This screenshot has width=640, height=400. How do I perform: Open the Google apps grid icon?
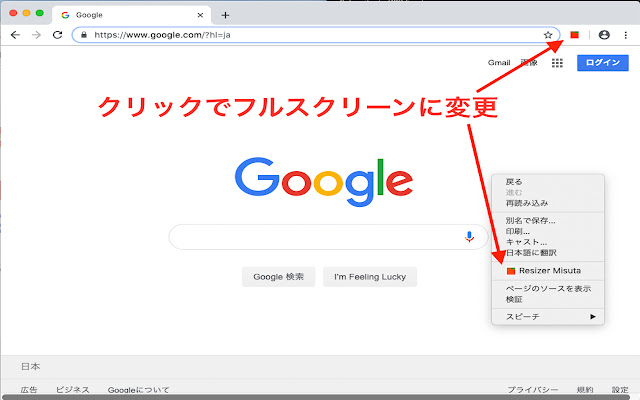pos(557,63)
